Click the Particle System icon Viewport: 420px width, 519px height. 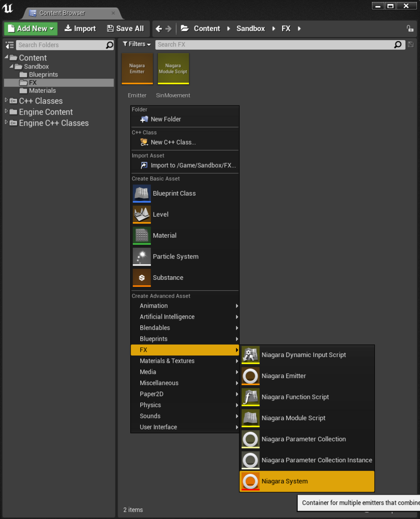point(142,256)
